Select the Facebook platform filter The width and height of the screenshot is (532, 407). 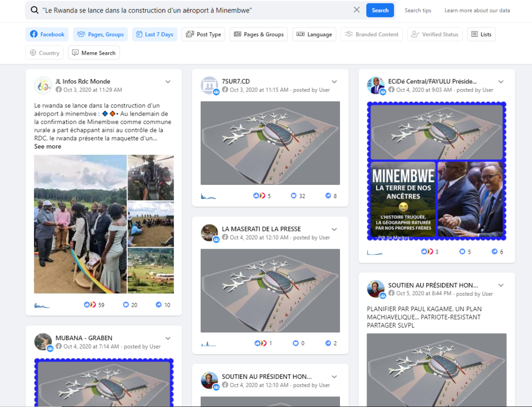tap(47, 34)
